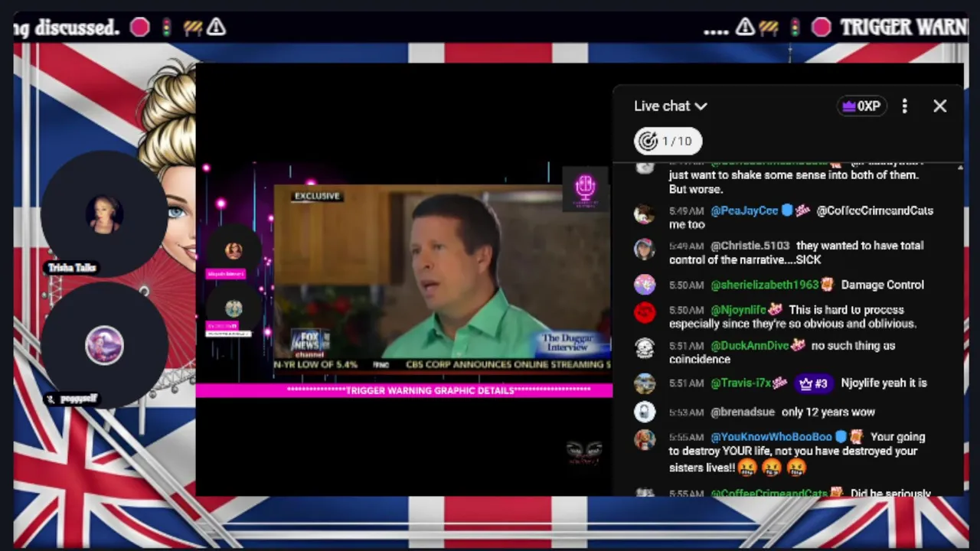
Task: Select the TRIGGER WARNING GRAPHIC DETAILS banner
Action: click(404, 390)
